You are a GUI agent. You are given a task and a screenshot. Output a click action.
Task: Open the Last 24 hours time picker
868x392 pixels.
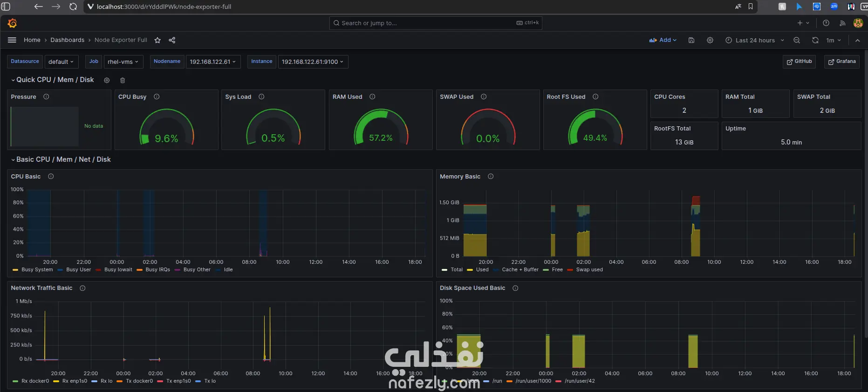coord(755,40)
